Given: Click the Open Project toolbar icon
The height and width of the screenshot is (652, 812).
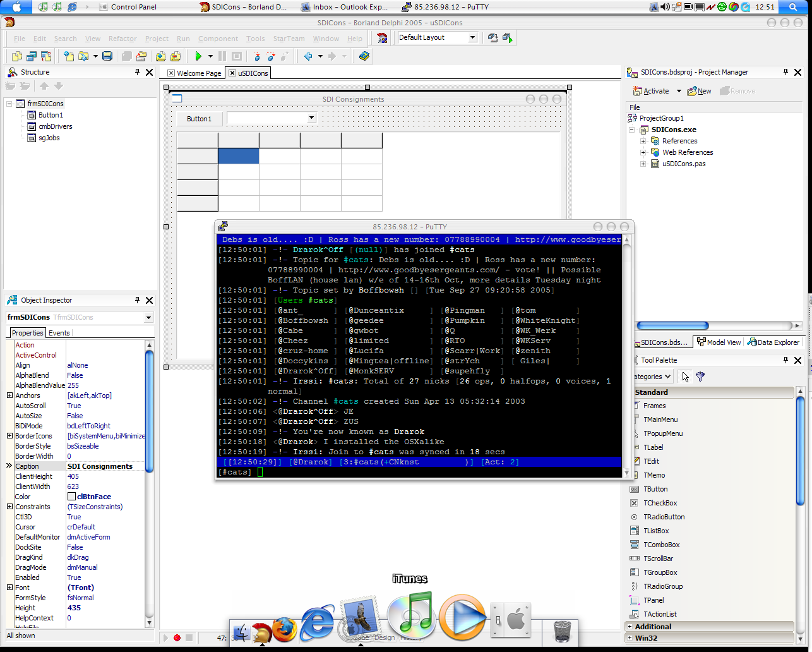Looking at the screenshot, I should (x=141, y=56).
